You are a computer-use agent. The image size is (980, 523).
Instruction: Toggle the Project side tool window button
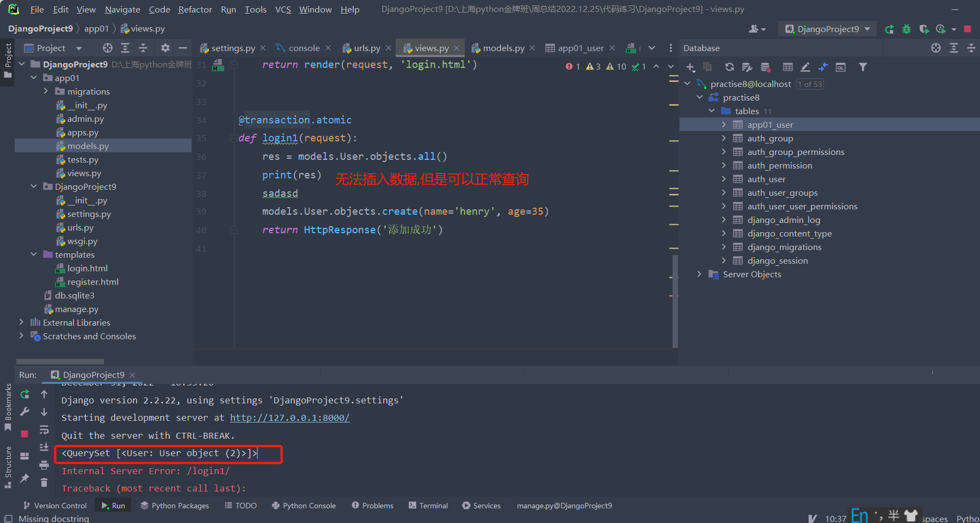pyautogui.click(x=8, y=60)
